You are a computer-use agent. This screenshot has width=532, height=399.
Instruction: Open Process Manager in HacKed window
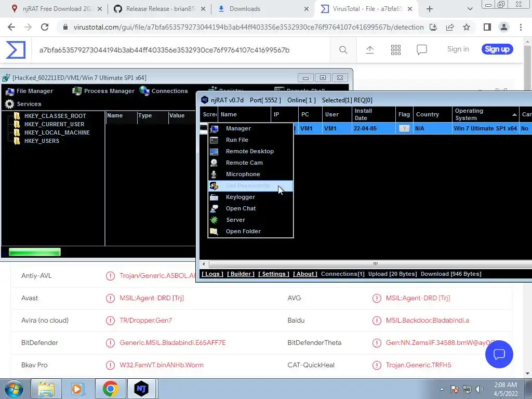(103, 91)
